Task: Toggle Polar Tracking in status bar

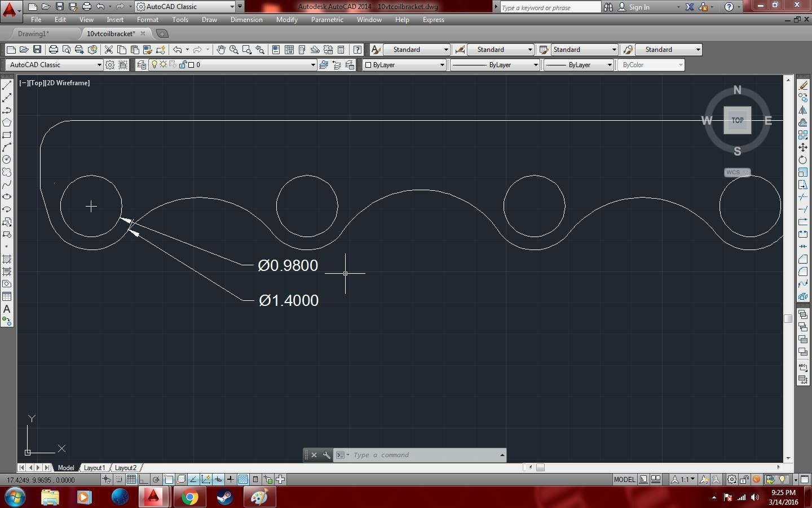Action: pos(156,480)
